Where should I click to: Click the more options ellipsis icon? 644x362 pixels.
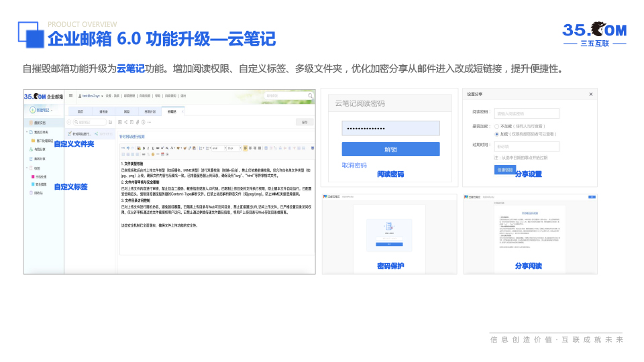[148, 122]
